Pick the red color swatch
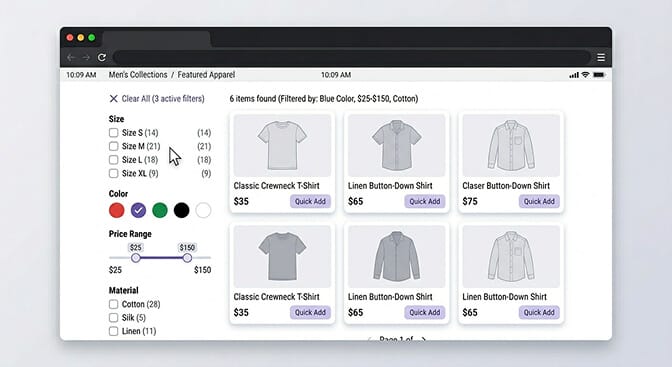 117,211
